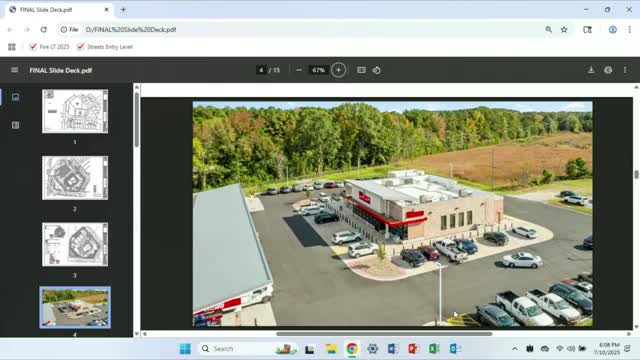Switch sidebar to document outline view
This screenshot has height=360, width=640.
(x=16, y=125)
